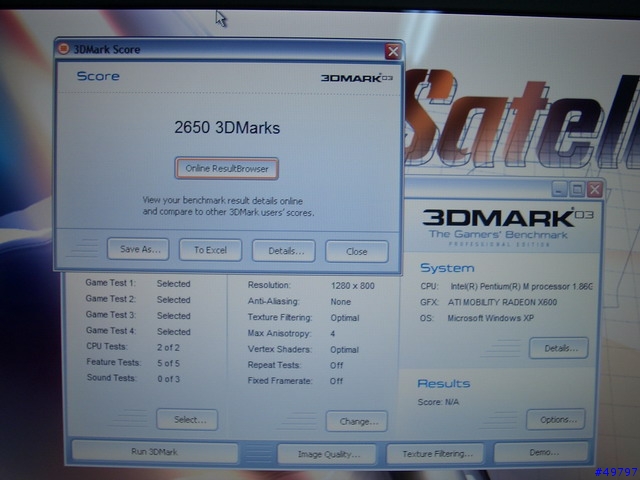
Task: Click the '2 of 2' CPU tests value
Action: tap(168, 347)
